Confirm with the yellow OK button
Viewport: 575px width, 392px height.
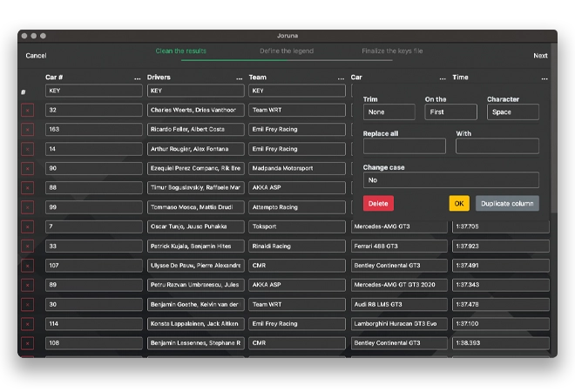pyautogui.click(x=458, y=204)
